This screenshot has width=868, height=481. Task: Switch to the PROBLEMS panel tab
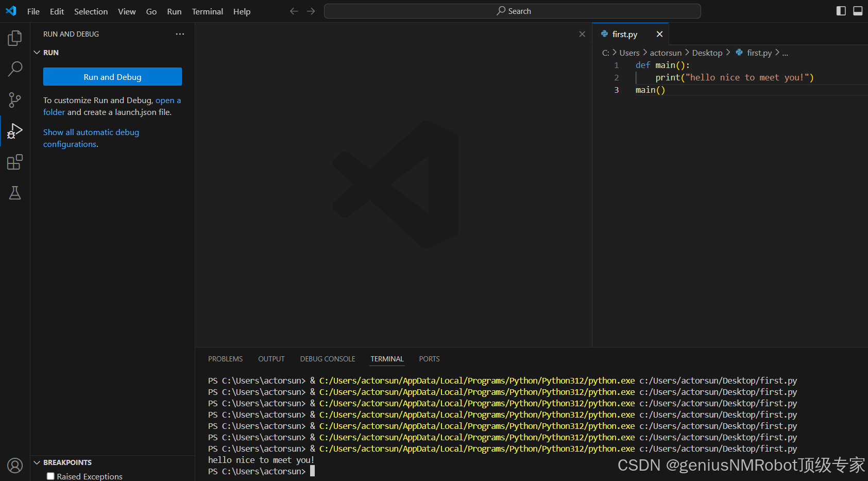coord(225,359)
